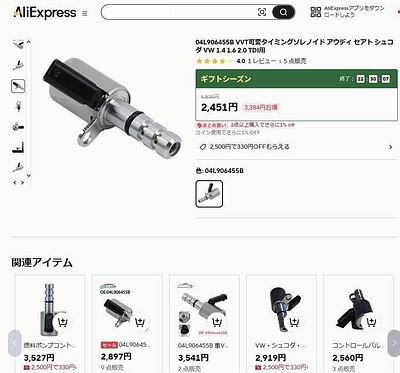400x373 pixels.
Task: Open the 3,541円 related product image
Action: 204,308
